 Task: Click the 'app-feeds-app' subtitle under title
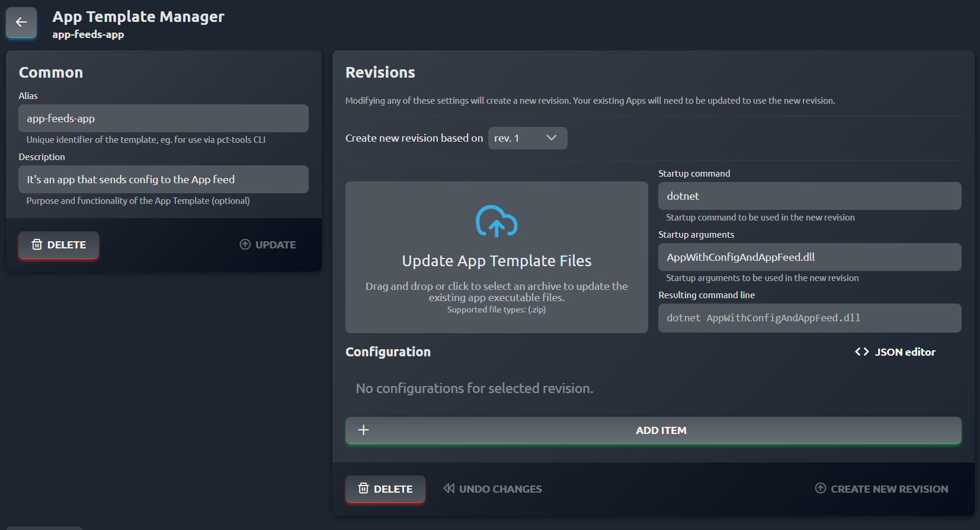click(x=88, y=34)
